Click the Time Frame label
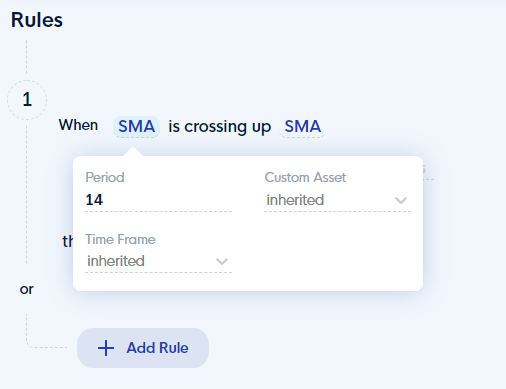Screen dimensions: 506x389 (x=120, y=239)
